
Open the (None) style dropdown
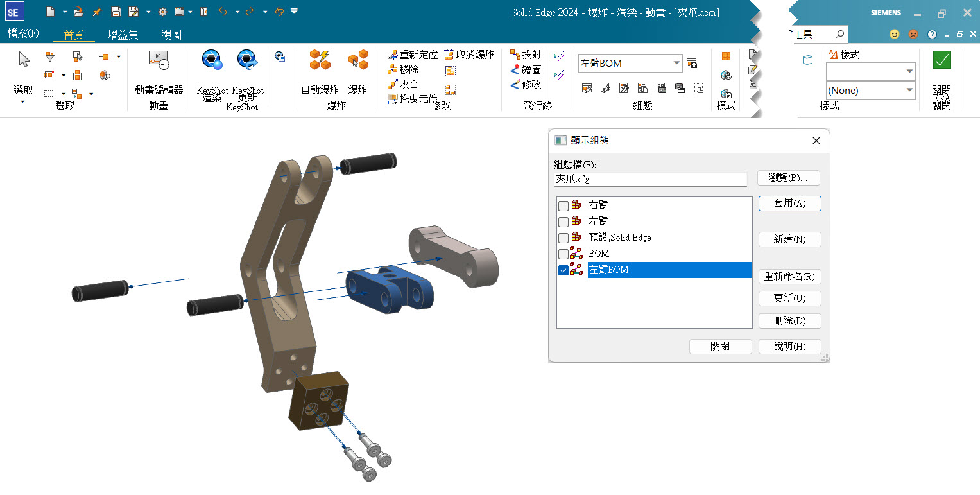(909, 90)
